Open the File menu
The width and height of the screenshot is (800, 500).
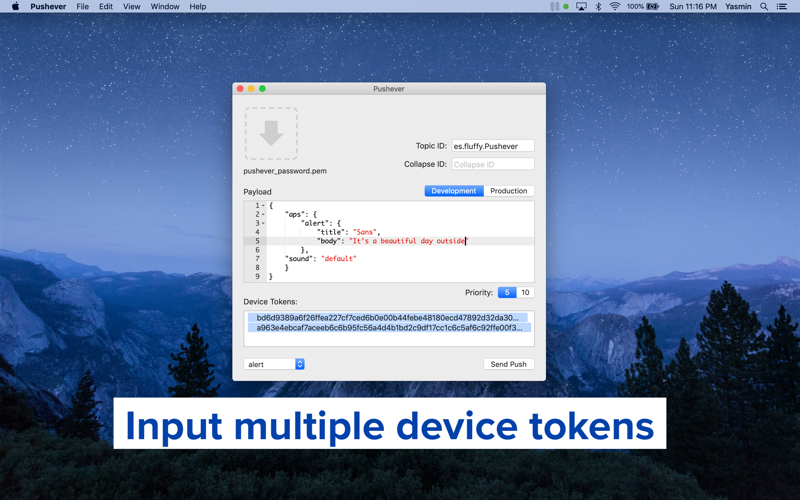[82, 7]
